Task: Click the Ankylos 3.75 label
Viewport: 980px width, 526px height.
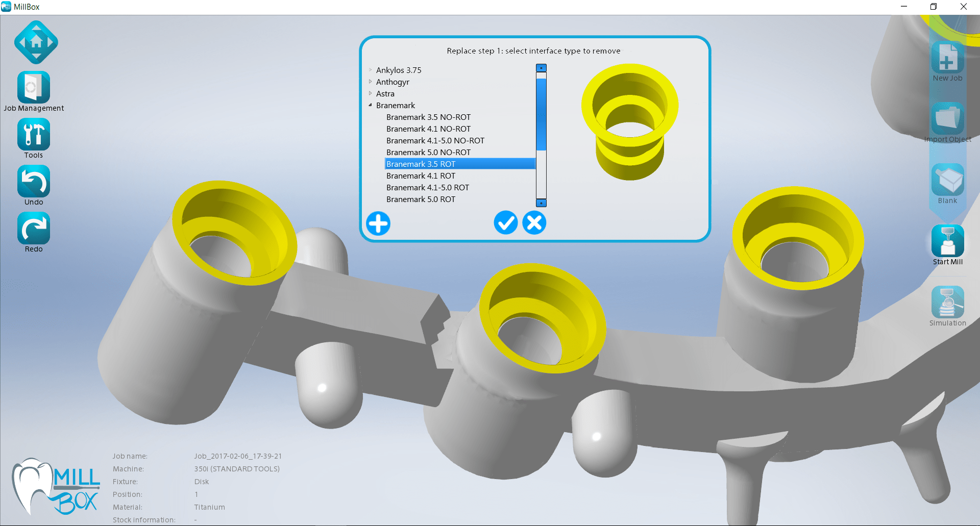Action: pos(399,70)
